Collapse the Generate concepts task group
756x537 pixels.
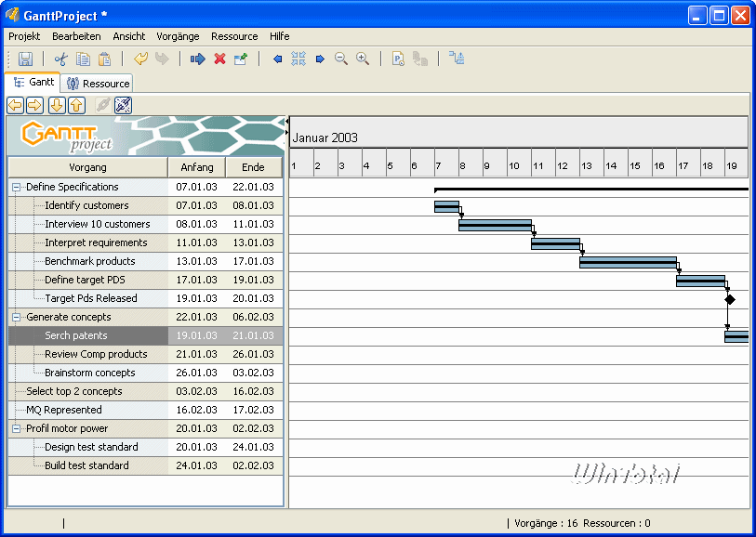coord(17,317)
